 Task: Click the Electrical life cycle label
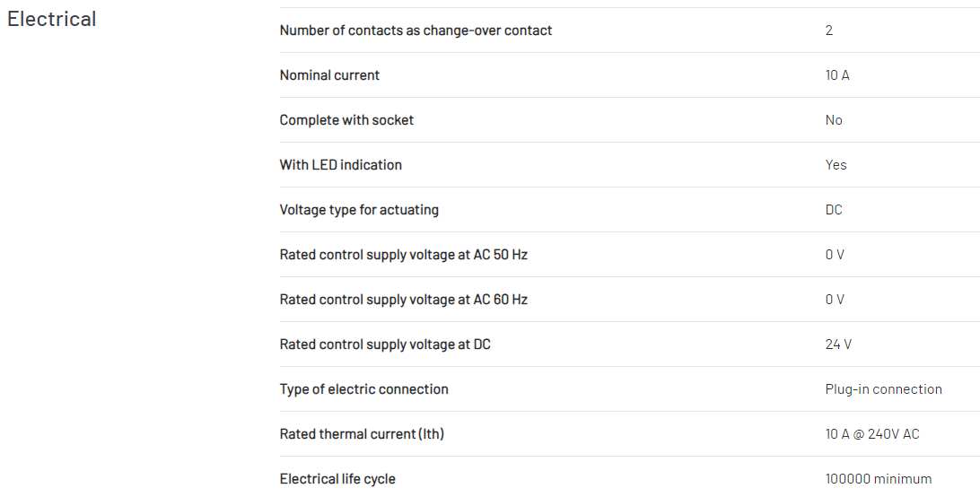click(337, 479)
